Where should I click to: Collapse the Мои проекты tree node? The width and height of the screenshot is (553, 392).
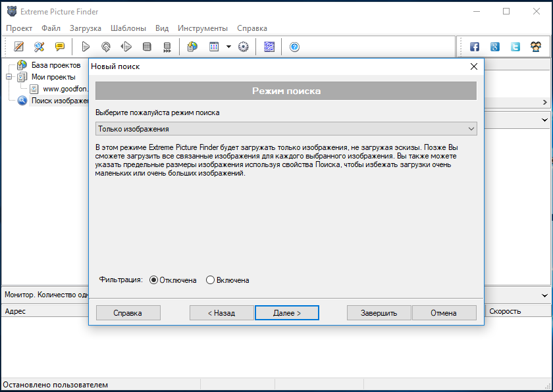point(9,77)
